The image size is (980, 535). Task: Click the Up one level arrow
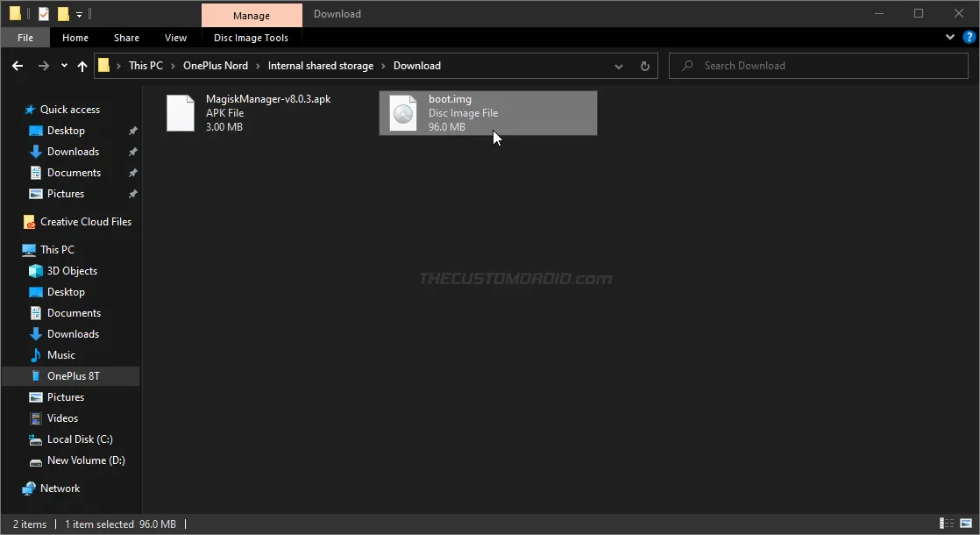click(x=82, y=66)
